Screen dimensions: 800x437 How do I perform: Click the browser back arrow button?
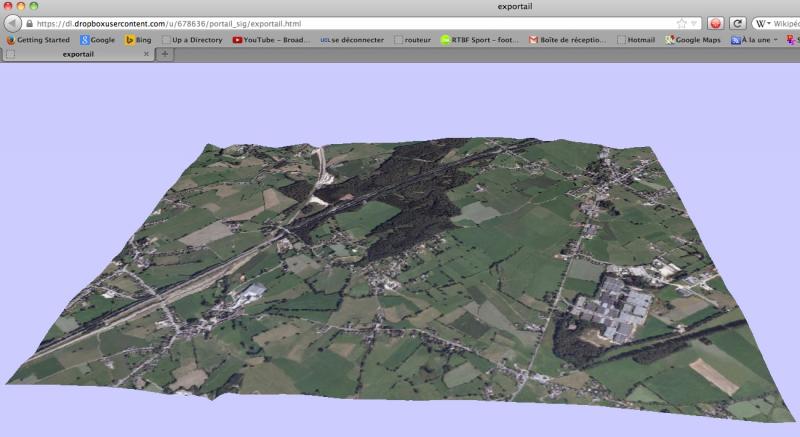tap(13, 23)
